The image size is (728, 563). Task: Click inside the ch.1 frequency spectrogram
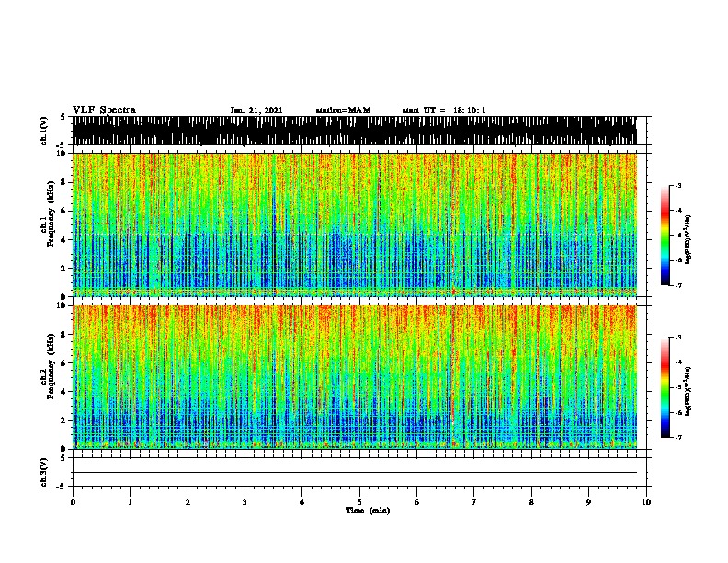pos(354,224)
